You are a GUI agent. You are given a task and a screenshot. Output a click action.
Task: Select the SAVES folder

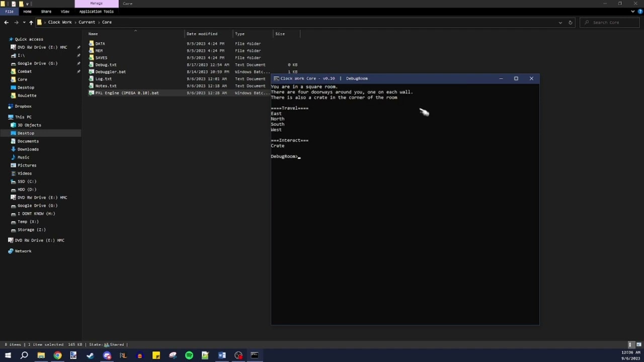pyautogui.click(x=101, y=58)
